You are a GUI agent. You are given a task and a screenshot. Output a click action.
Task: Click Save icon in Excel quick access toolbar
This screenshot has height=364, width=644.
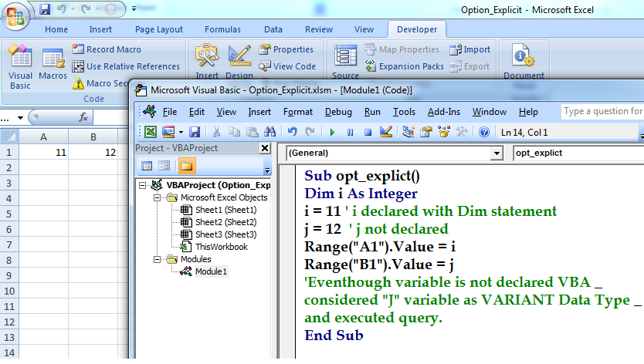coord(45,8)
